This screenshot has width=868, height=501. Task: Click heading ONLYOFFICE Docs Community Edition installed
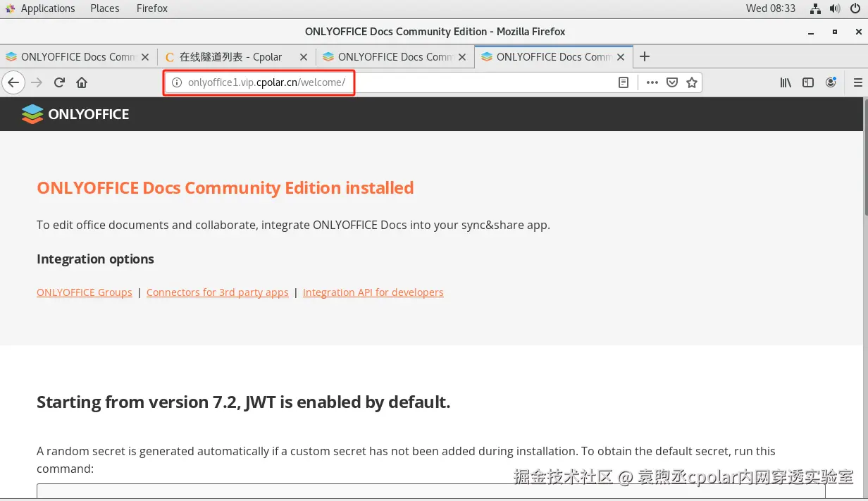225,188
